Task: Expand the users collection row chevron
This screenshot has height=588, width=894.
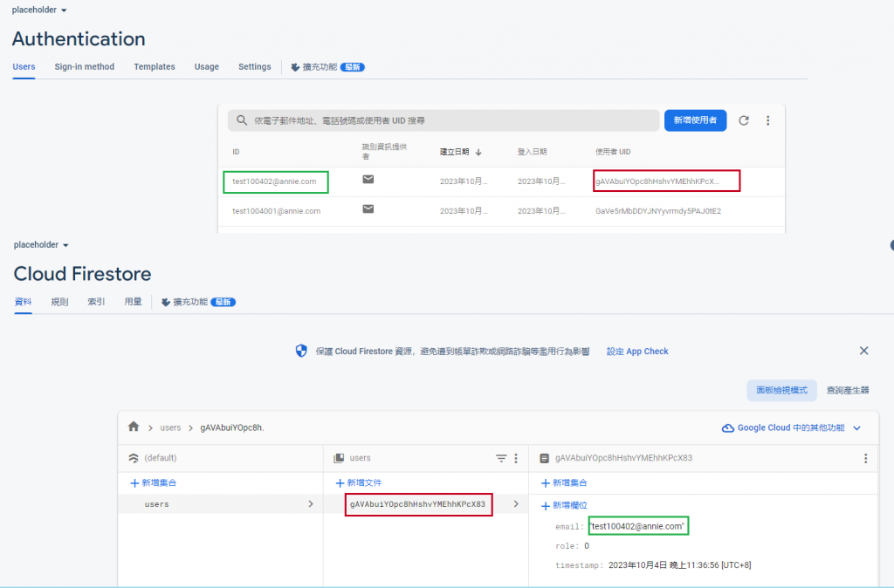Action: tap(311, 503)
